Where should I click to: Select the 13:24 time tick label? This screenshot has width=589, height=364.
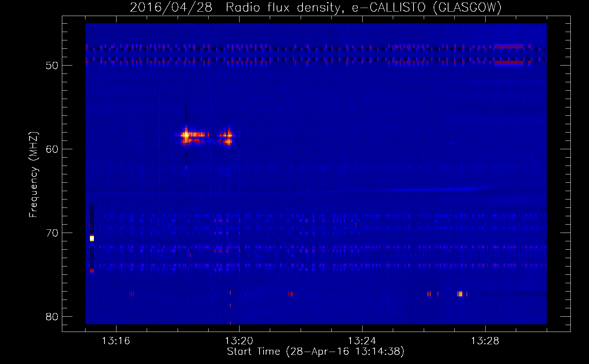362,341
